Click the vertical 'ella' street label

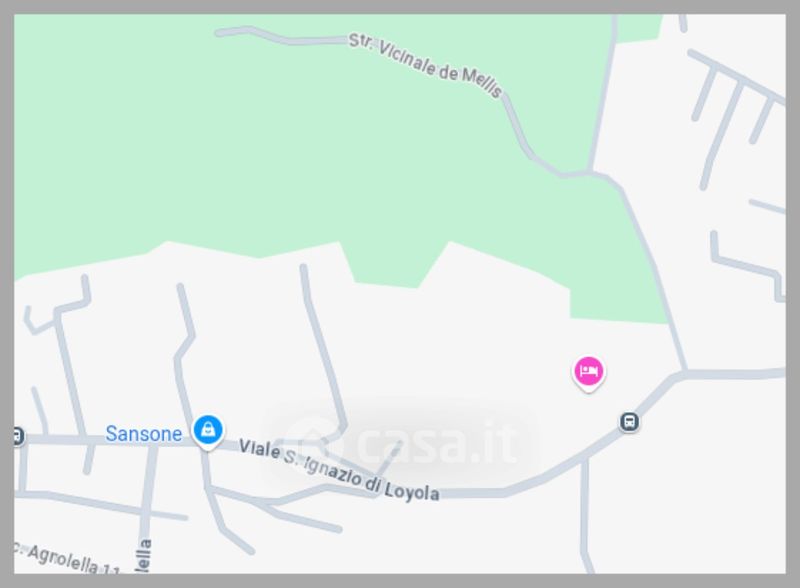145,556
